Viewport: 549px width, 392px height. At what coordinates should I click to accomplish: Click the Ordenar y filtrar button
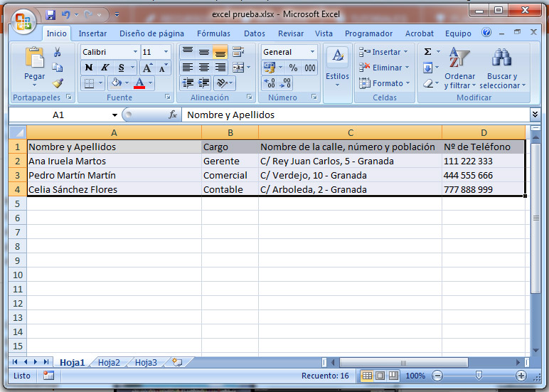(460, 70)
